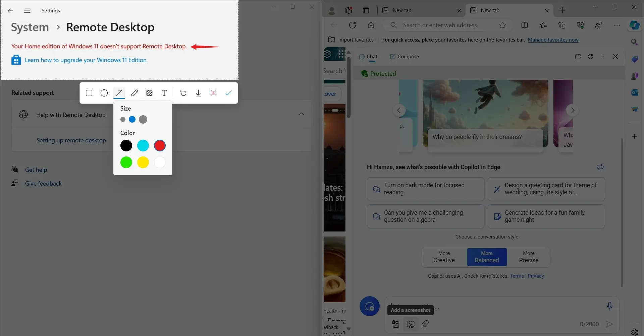Select the text annotation tool
644x336 pixels.
click(164, 93)
